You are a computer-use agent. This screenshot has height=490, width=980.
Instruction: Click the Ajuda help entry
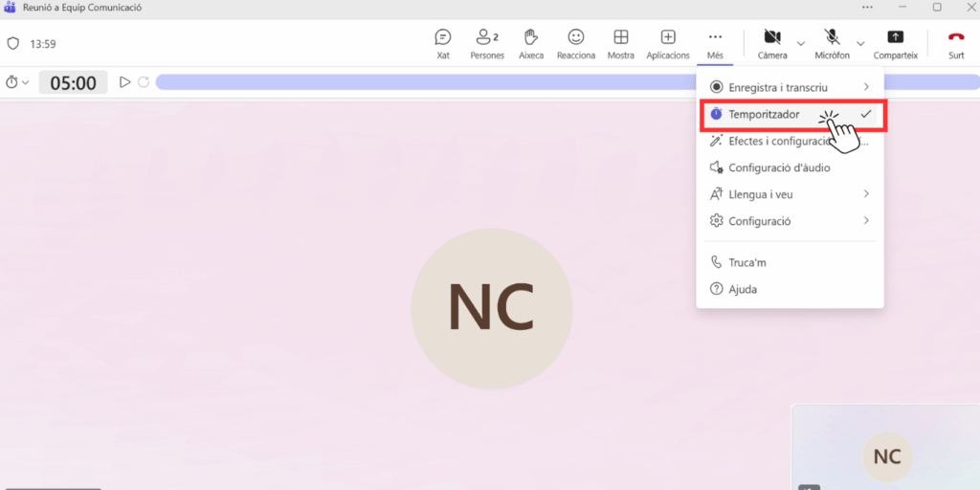tap(743, 289)
